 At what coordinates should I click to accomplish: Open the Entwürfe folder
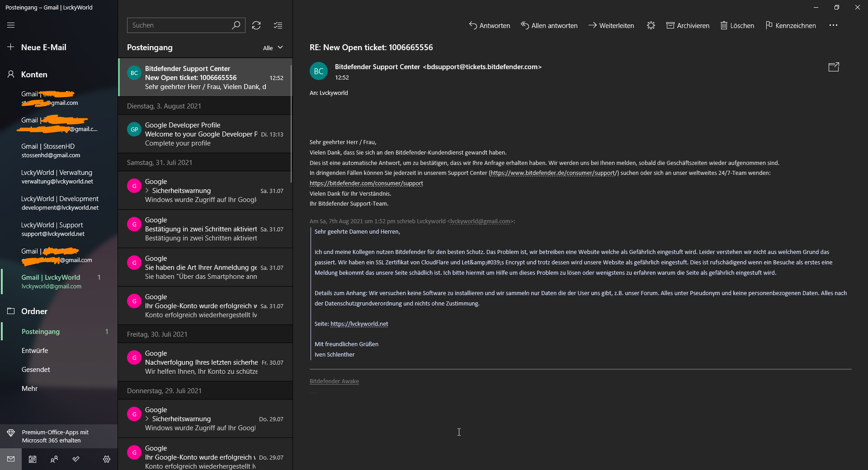click(35, 351)
